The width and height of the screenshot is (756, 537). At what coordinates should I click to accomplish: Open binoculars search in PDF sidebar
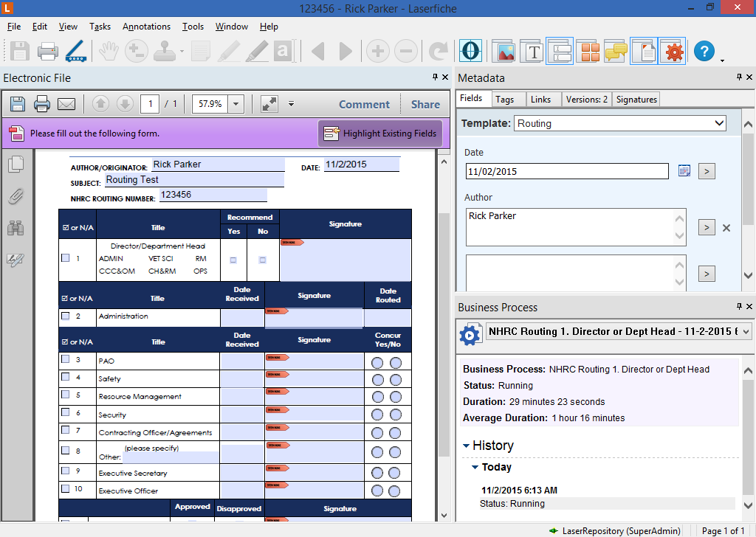(16, 228)
